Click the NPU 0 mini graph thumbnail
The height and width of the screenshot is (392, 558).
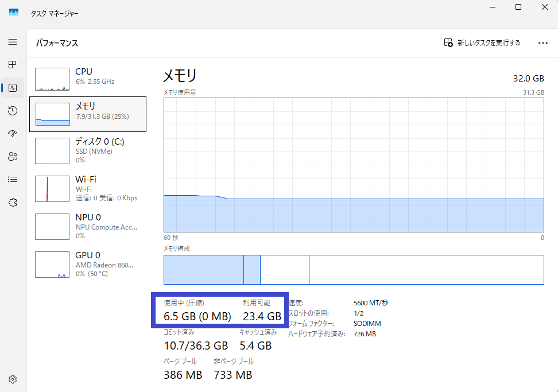pos(52,227)
